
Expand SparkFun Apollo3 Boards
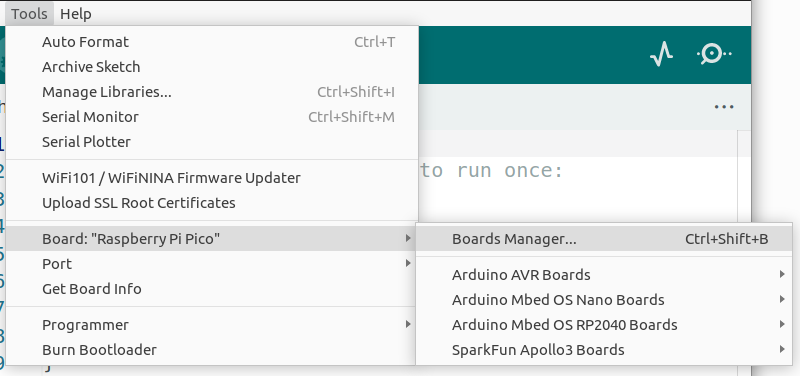pyautogui.click(x=604, y=350)
